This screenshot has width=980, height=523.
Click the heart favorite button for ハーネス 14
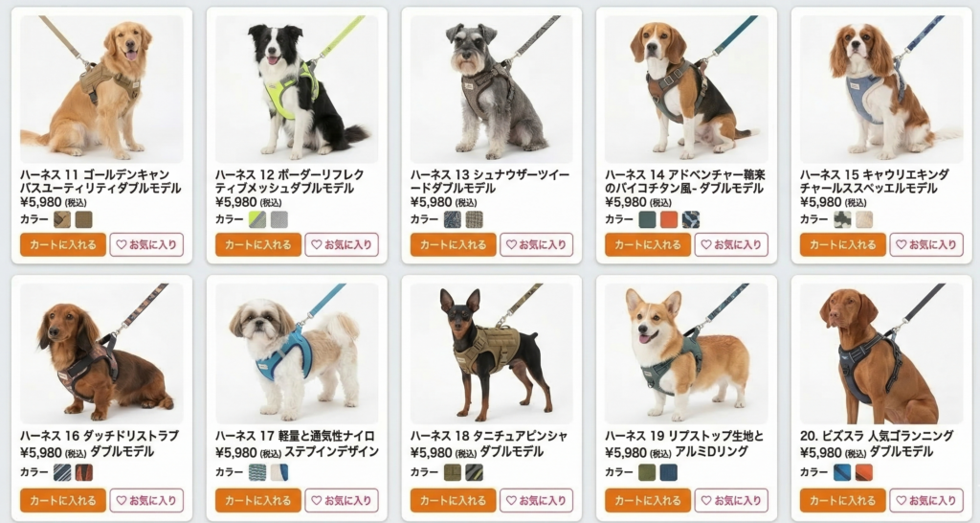731,244
